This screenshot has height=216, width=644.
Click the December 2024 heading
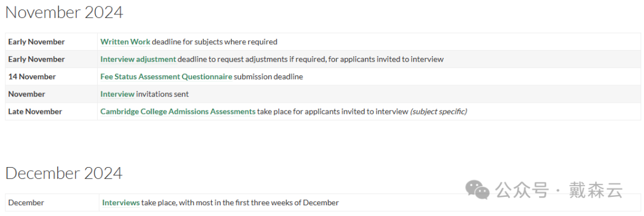pos(64,173)
